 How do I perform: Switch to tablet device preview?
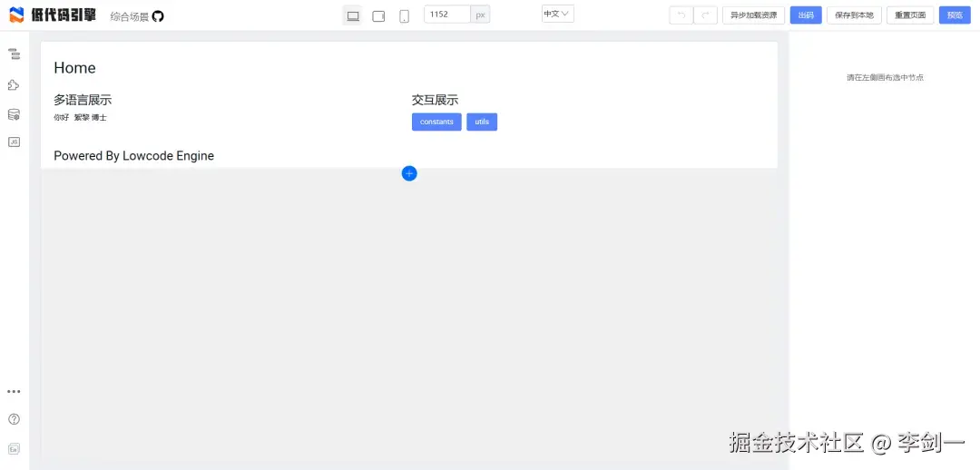[x=378, y=15]
